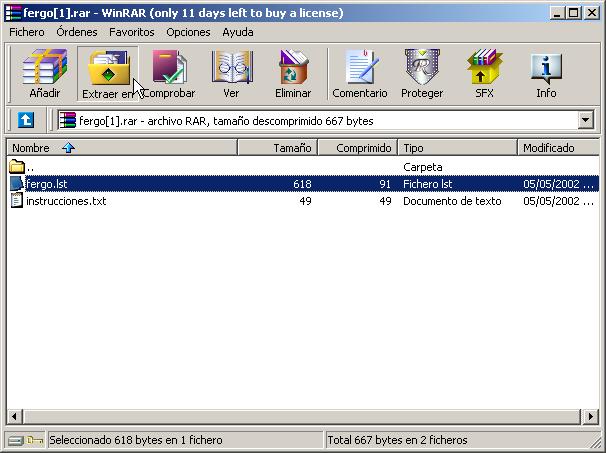
Task: Go up one folder level button
Action: tap(26, 120)
